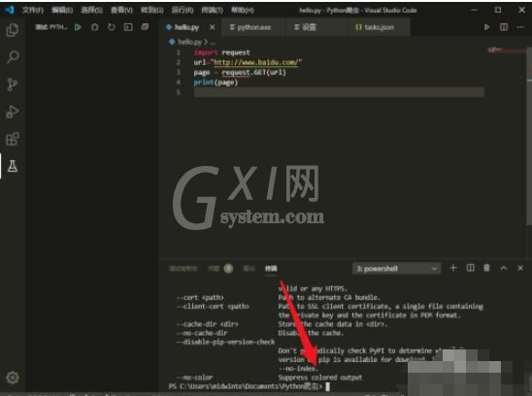Open editor more actions ellipsis
This screenshot has height=396, width=532.
pyautogui.click(x=520, y=27)
